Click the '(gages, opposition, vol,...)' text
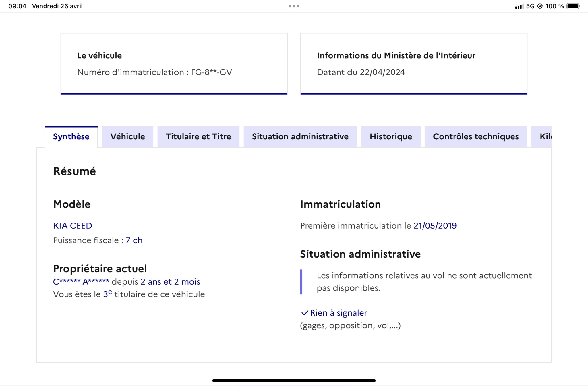The image size is (588, 386). (350, 325)
